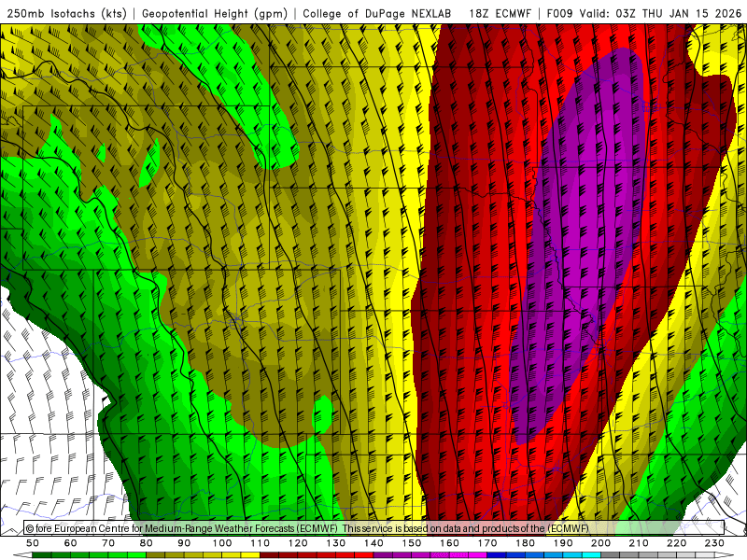The height and width of the screenshot is (560, 747).
Task: Click the dark red swatch starting at '110'
Action: pyautogui.click(x=269, y=555)
